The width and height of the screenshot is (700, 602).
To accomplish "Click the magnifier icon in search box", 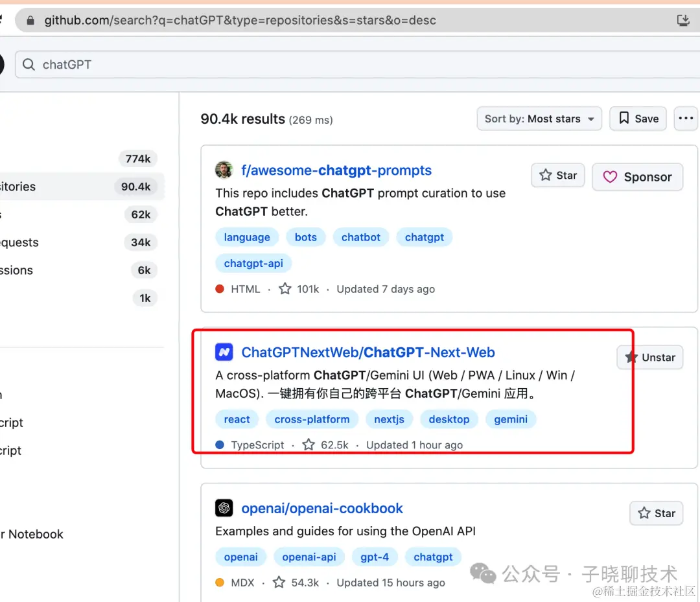I will tap(29, 65).
